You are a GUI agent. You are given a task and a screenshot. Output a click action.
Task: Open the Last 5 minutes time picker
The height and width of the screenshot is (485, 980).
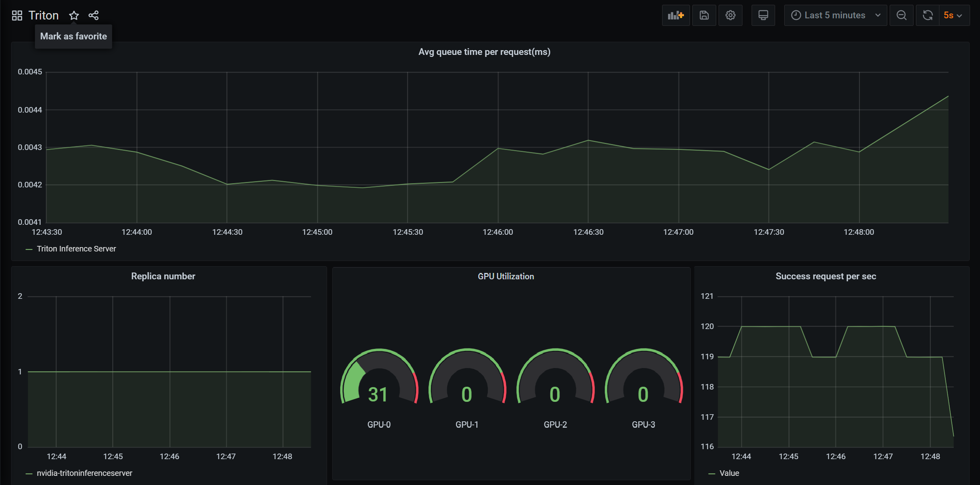pyautogui.click(x=835, y=16)
